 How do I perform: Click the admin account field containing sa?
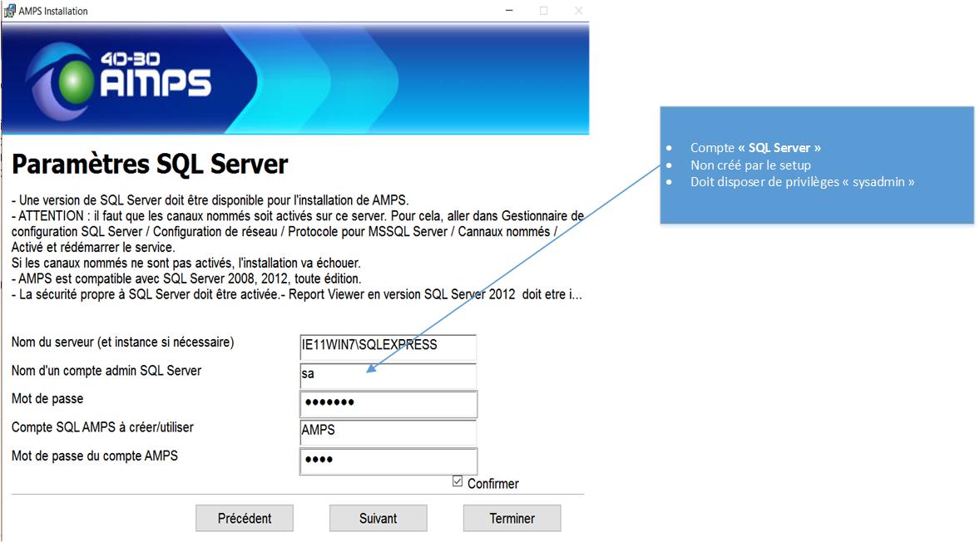click(x=388, y=375)
